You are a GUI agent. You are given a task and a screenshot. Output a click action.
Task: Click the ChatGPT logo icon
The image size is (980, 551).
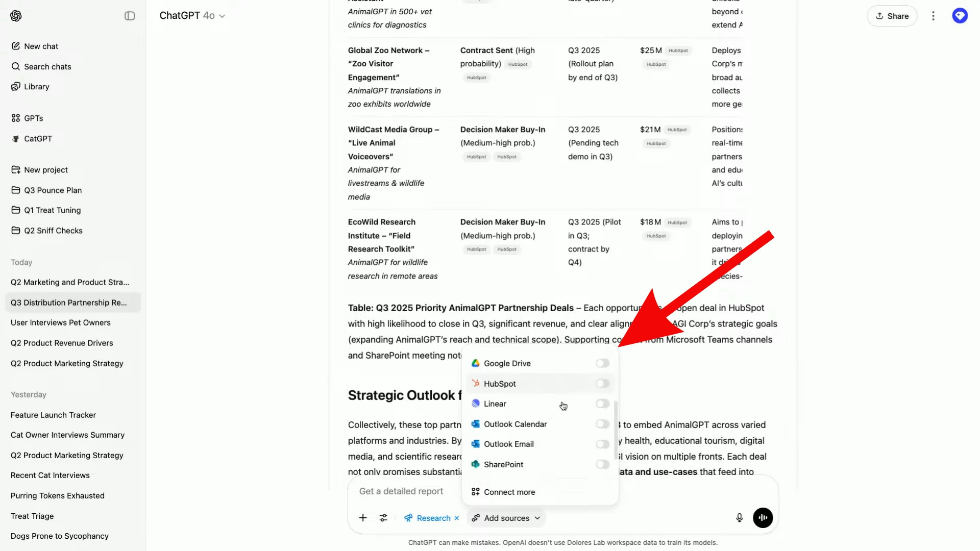tap(16, 16)
